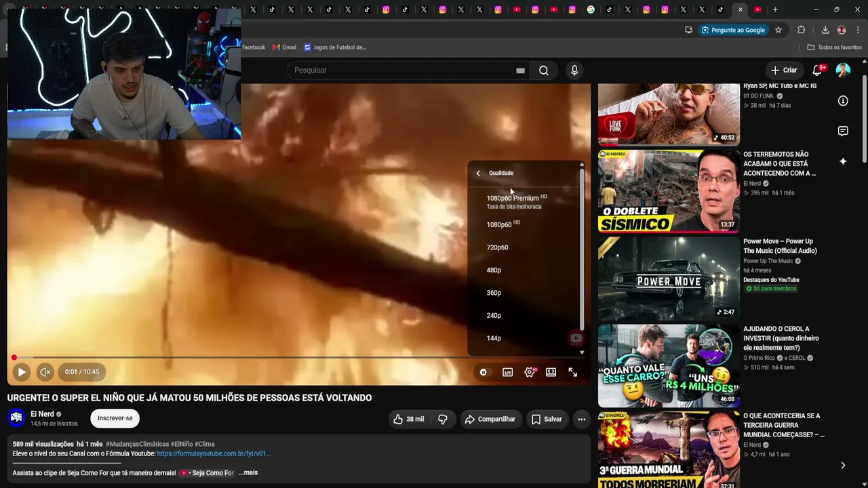868x488 pixels.
Task: Click the quality menu scrollbar
Action: pyautogui.click(x=582, y=251)
